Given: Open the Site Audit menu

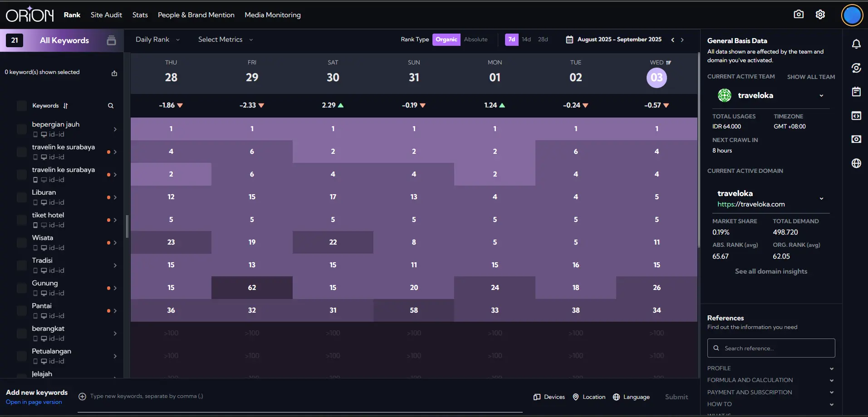Looking at the screenshot, I should [106, 15].
